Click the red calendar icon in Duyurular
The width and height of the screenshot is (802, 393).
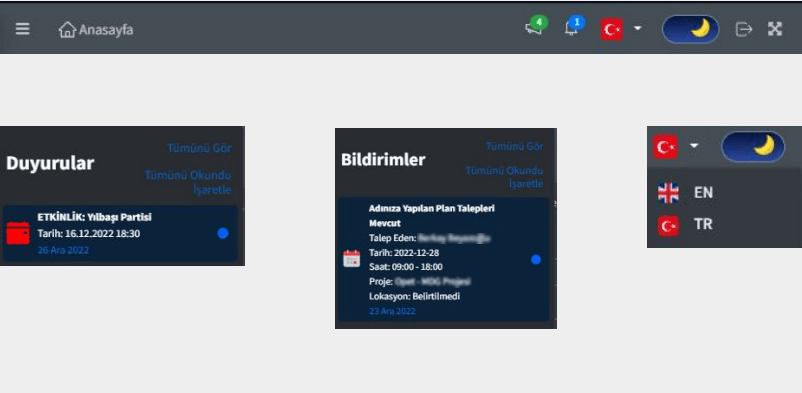[x=18, y=233]
